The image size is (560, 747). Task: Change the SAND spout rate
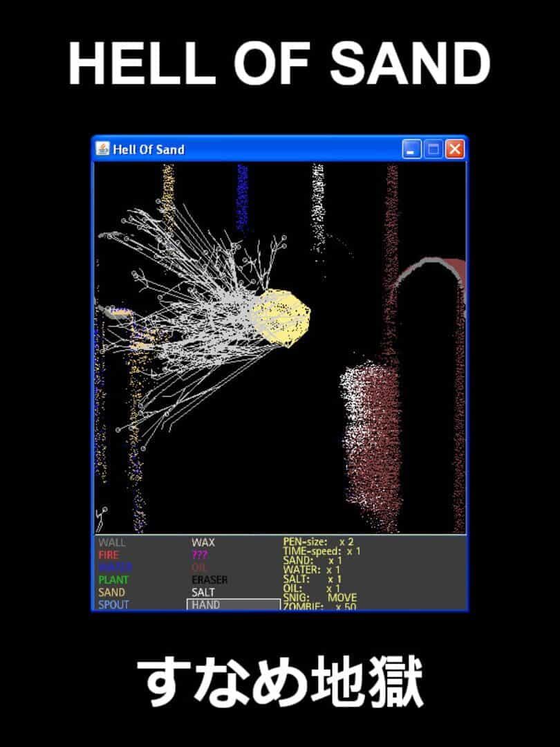pyautogui.click(x=312, y=560)
